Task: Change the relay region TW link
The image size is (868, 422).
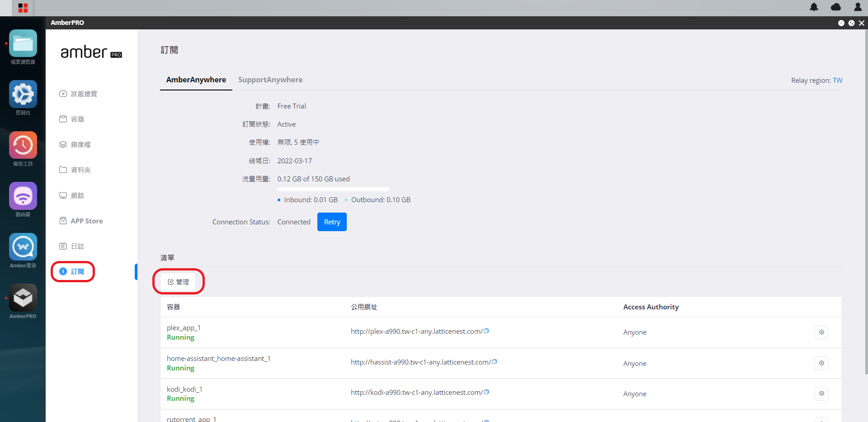Action: [838, 80]
